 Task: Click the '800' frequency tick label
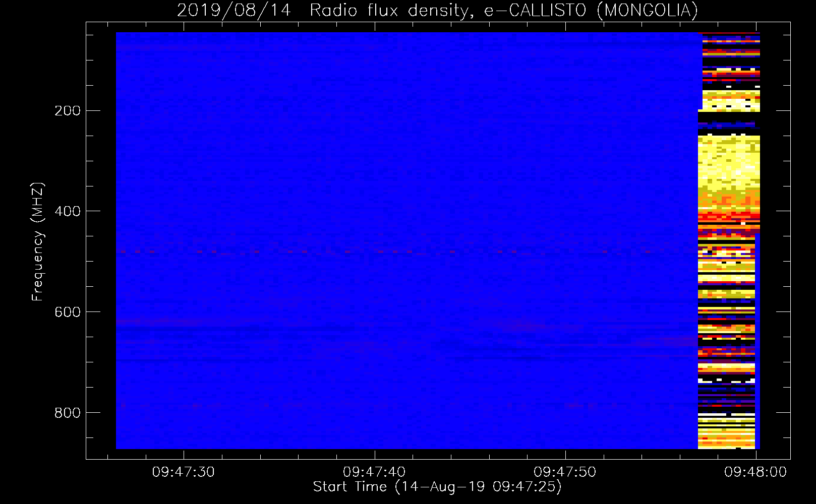(x=68, y=413)
